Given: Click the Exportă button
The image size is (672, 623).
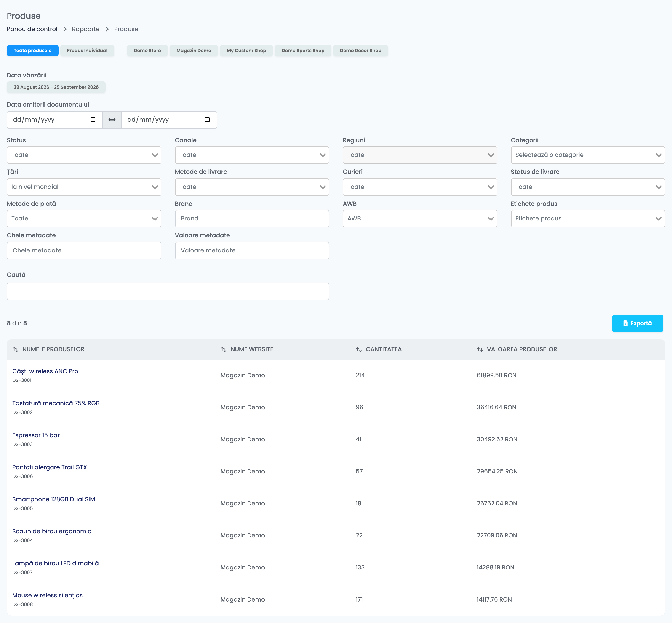Looking at the screenshot, I should tap(637, 323).
